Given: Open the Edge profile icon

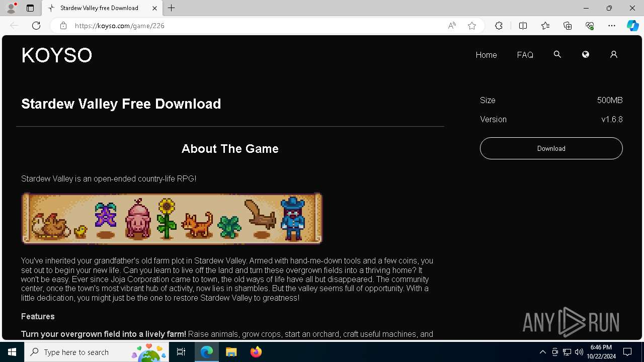Looking at the screenshot, I should [11, 8].
